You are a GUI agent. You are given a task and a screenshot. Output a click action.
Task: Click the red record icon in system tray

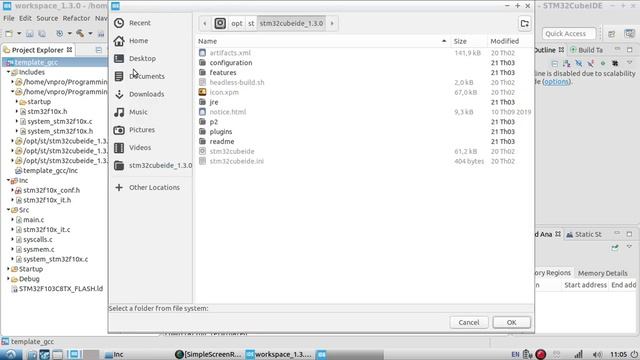[541, 354]
